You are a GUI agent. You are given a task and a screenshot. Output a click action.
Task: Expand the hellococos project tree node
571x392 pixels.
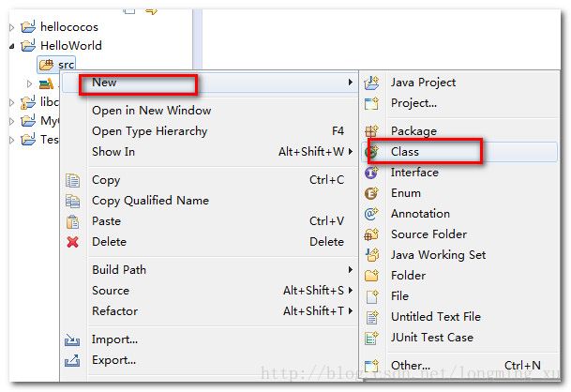[x=11, y=27]
